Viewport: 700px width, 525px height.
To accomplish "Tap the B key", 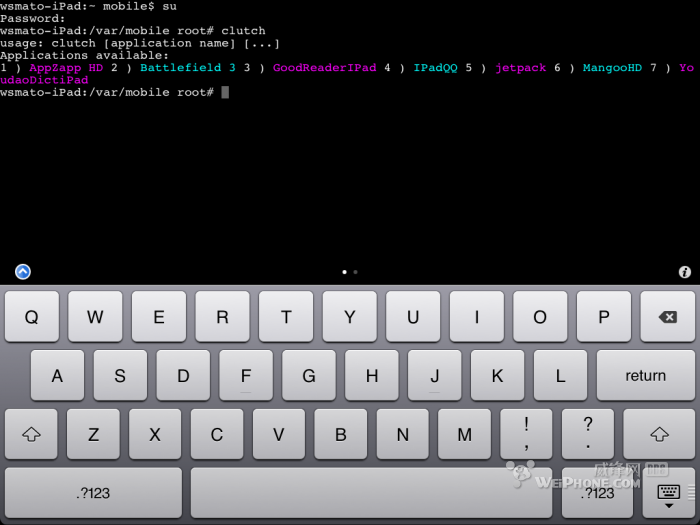I will pyautogui.click(x=341, y=434).
